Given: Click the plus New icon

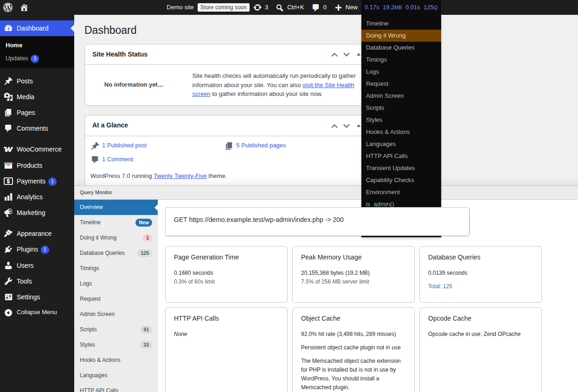Looking at the screenshot, I should point(338,7).
